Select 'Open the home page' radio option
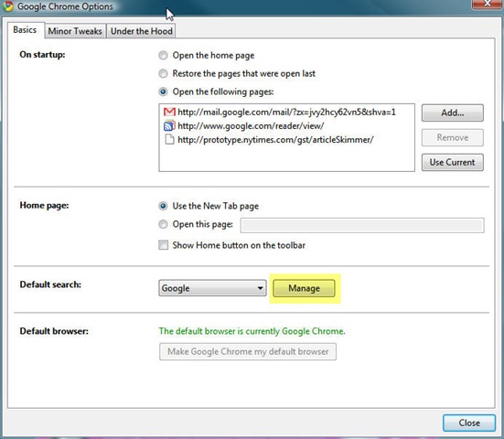504x439 pixels. click(x=164, y=55)
